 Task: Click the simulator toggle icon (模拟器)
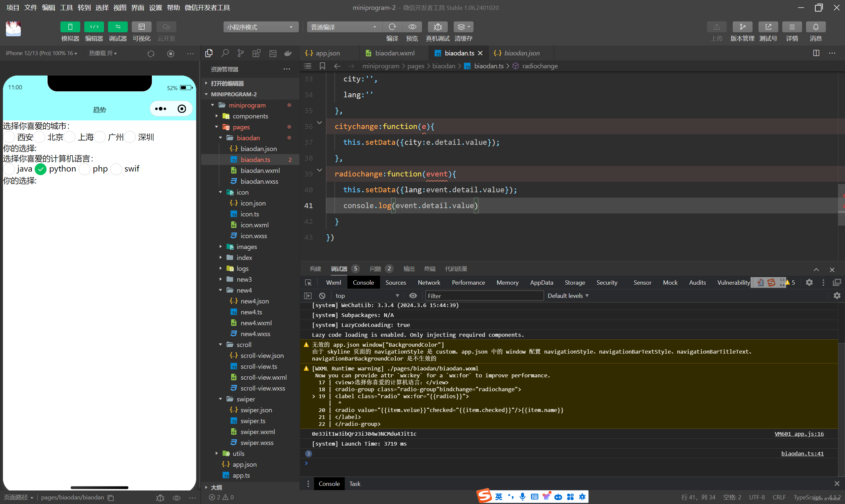pyautogui.click(x=70, y=27)
